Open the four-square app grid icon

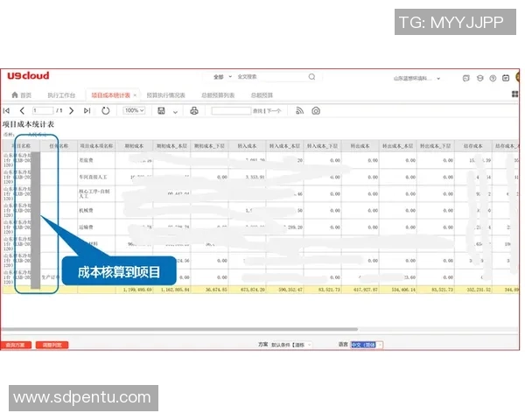tap(515, 94)
